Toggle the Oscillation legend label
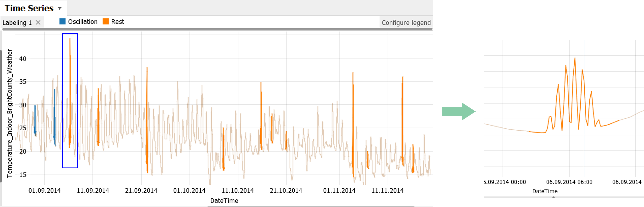Screen dimensions: 644x207 (82, 22)
